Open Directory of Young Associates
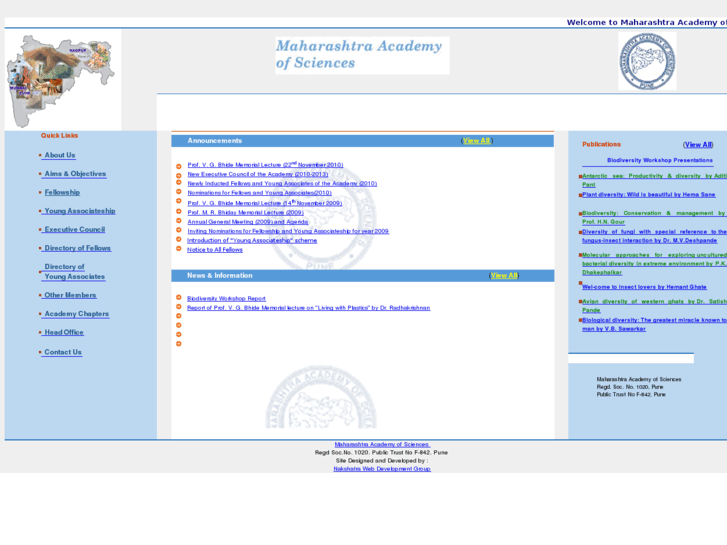Viewport: 727px width, 545px height. [x=75, y=271]
